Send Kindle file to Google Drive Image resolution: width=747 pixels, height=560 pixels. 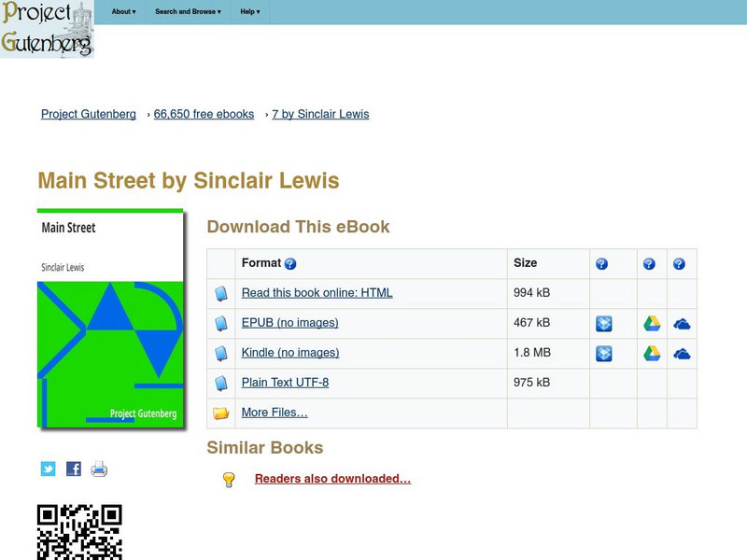[x=651, y=352]
